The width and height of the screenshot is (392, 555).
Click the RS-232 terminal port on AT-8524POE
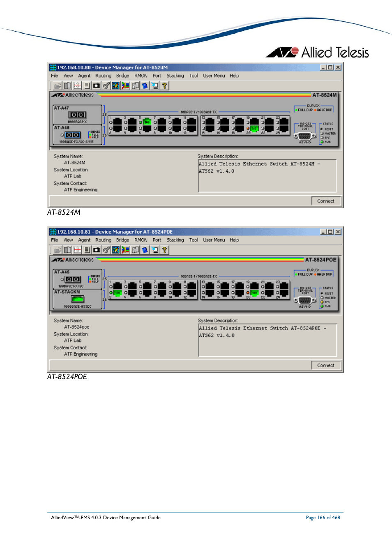pos(304,300)
